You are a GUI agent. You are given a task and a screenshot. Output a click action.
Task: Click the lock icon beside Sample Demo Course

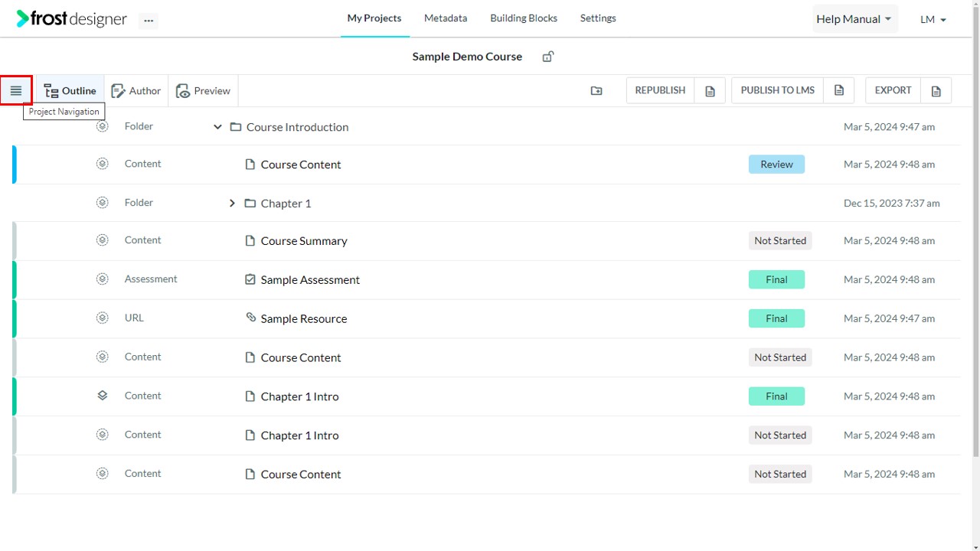(x=548, y=57)
